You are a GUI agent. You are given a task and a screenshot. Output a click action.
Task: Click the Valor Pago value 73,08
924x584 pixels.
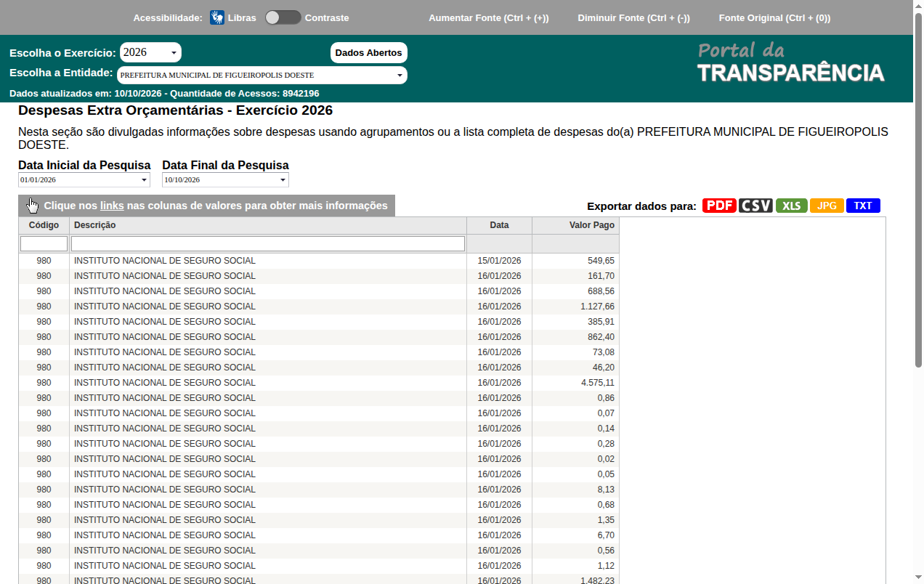[x=604, y=352]
